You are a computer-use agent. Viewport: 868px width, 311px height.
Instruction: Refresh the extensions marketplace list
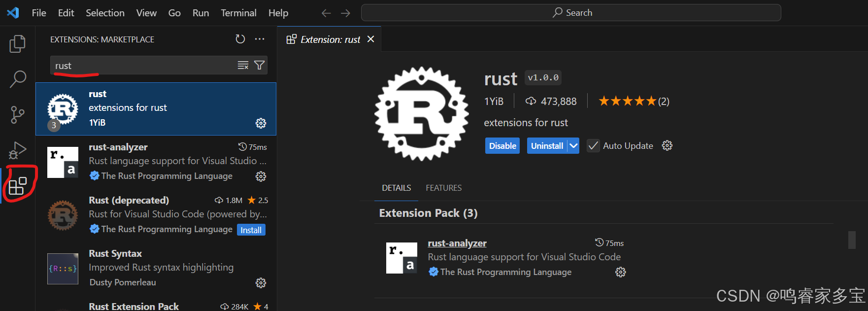[240, 39]
